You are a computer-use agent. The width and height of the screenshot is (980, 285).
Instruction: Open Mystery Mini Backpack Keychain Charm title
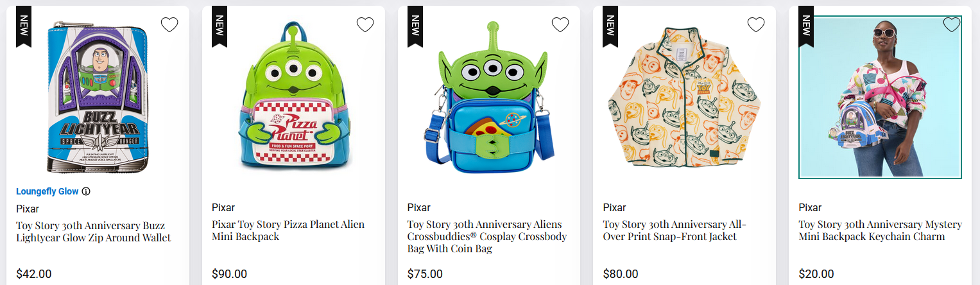tap(880, 230)
